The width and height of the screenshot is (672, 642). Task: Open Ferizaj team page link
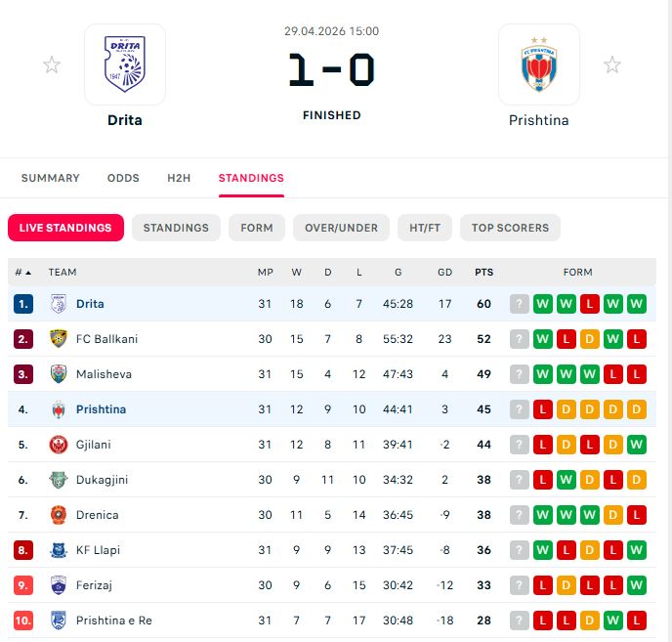[x=95, y=585]
